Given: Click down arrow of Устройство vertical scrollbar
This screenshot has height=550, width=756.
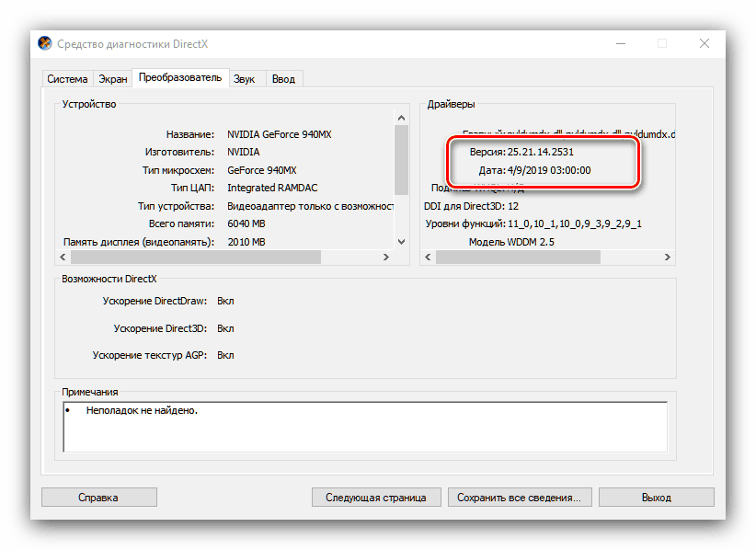Looking at the screenshot, I should click(x=401, y=242).
